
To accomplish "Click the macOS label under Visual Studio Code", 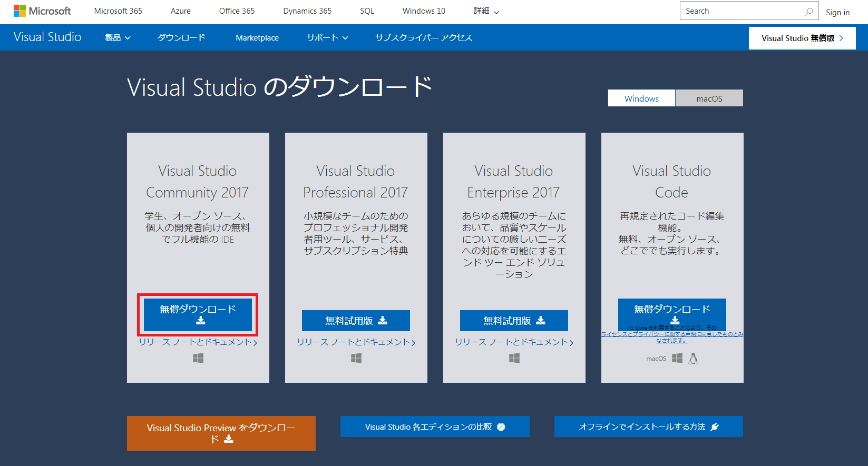I will click(x=656, y=359).
